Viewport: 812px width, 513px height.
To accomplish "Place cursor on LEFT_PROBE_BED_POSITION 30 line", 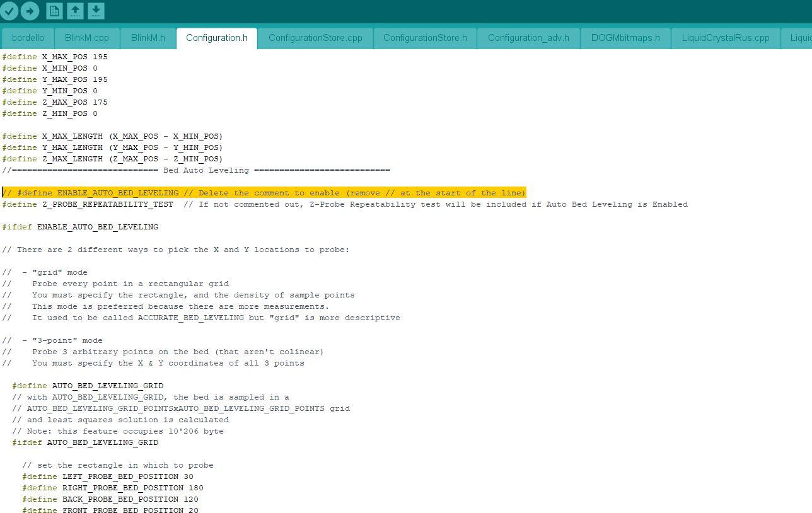I will [108, 476].
